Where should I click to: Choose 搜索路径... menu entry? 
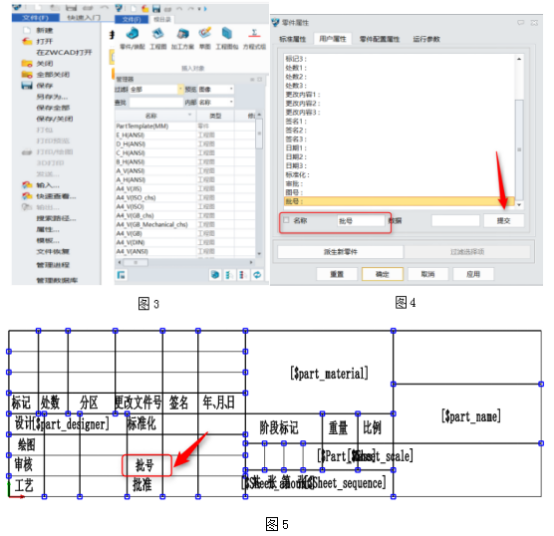tap(56, 218)
